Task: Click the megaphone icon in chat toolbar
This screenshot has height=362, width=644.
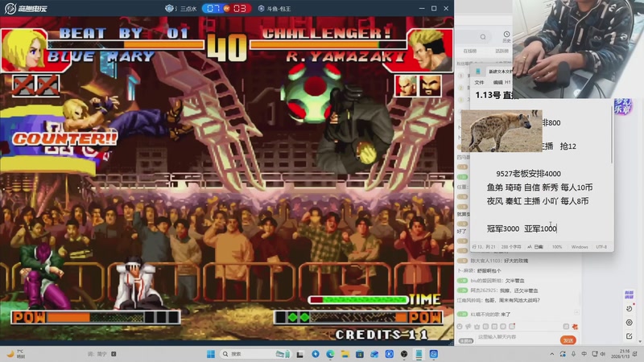Action: 469,327
